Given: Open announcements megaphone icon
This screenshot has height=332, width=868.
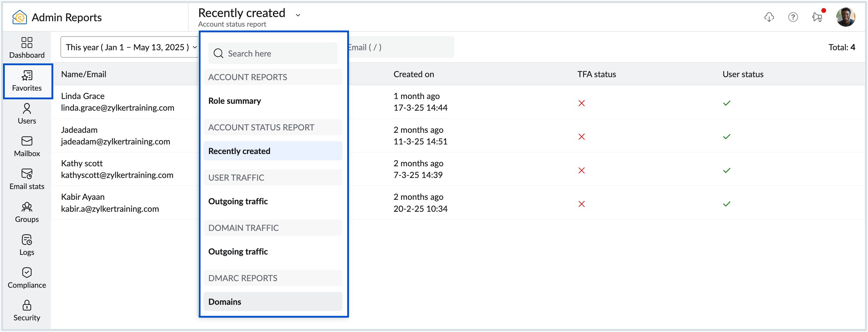Looking at the screenshot, I should [817, 17].
